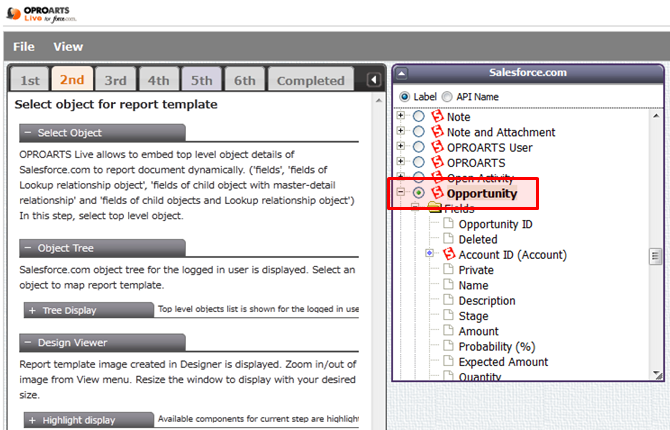Collapse the left panel with arrow button
670x430 pixels.
373,80
